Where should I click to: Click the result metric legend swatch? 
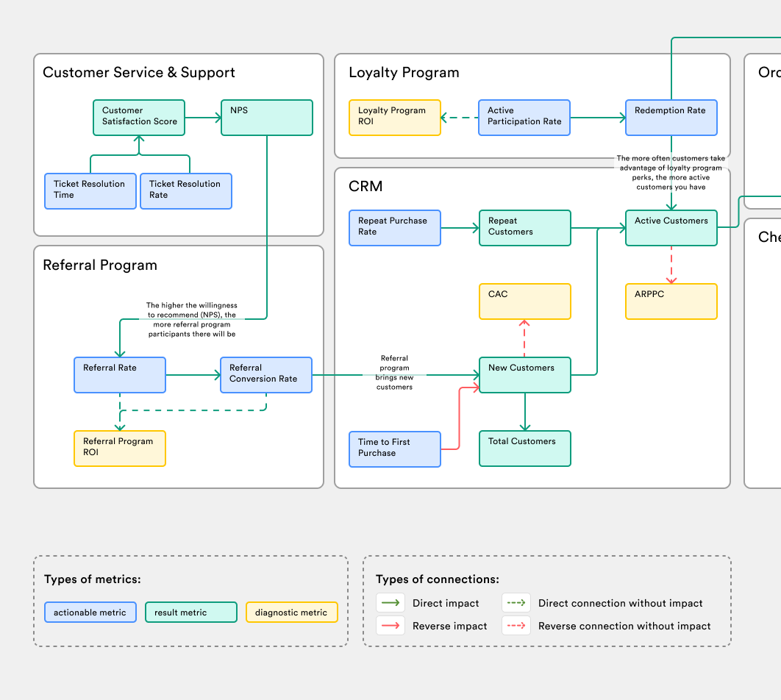[191, 612]
